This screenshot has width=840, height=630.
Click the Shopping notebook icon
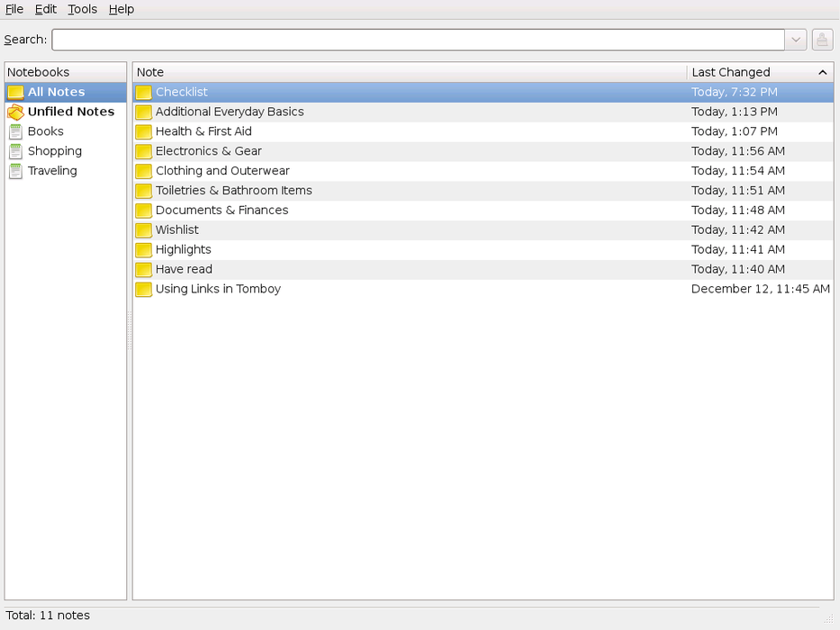coord(15,151)
